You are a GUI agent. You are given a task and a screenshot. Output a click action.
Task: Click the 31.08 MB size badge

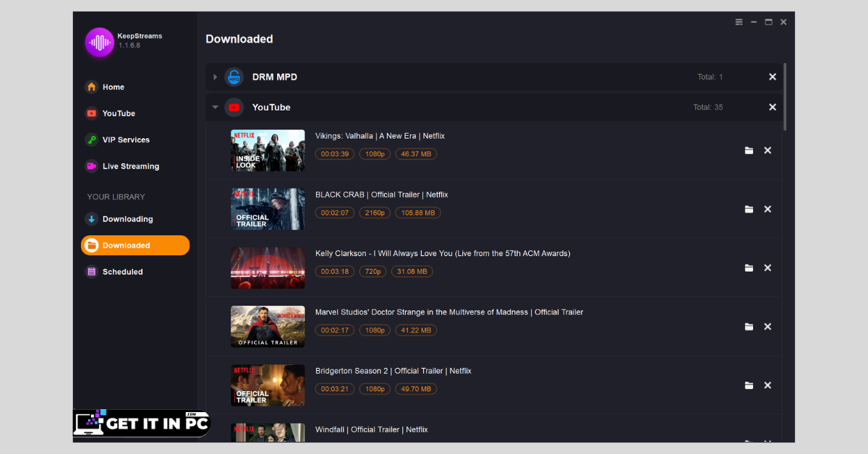click(x=412, y=272)
